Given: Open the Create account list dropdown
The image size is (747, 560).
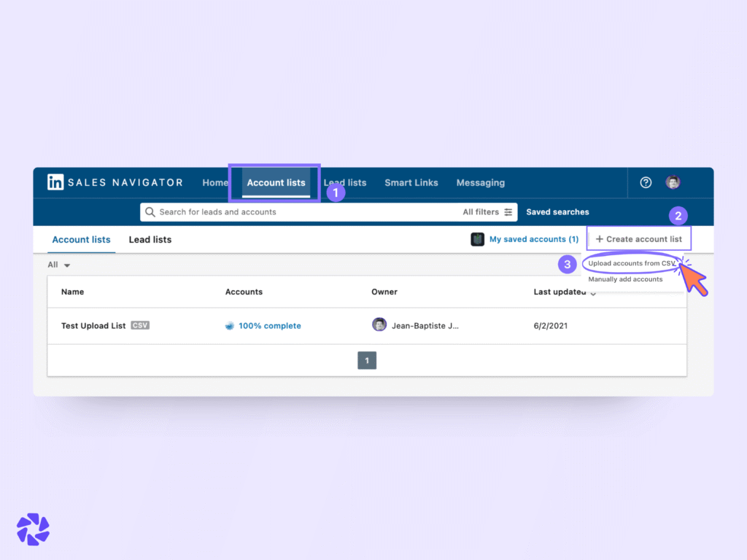Looking at the screenshot, I should [639, 238].
